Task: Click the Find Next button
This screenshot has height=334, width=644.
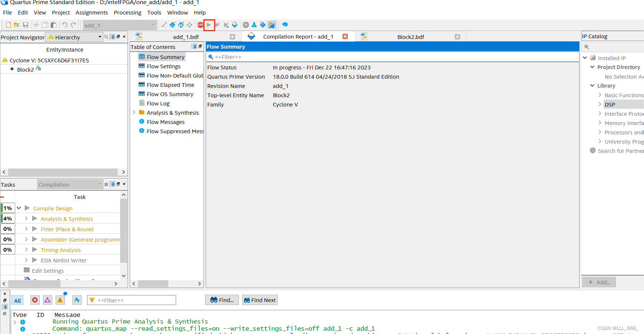Action: pyautogui.click(x=260, y=300)
